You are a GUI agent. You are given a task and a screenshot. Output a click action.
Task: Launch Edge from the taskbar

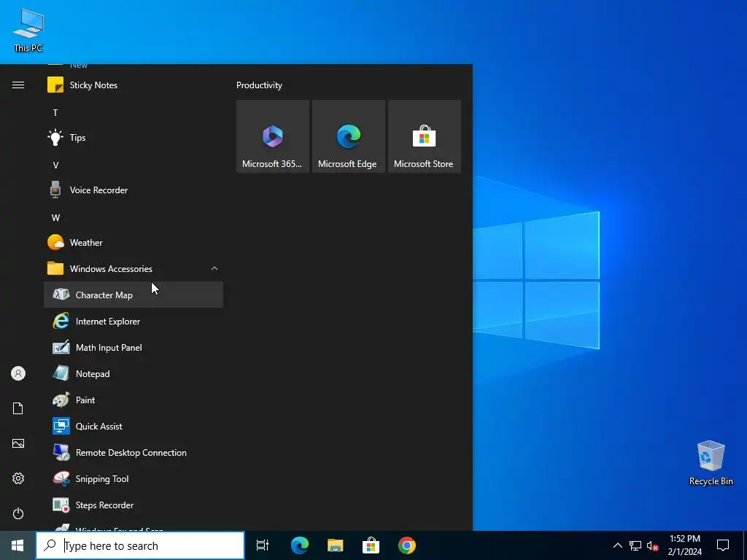tap(300, 545)
